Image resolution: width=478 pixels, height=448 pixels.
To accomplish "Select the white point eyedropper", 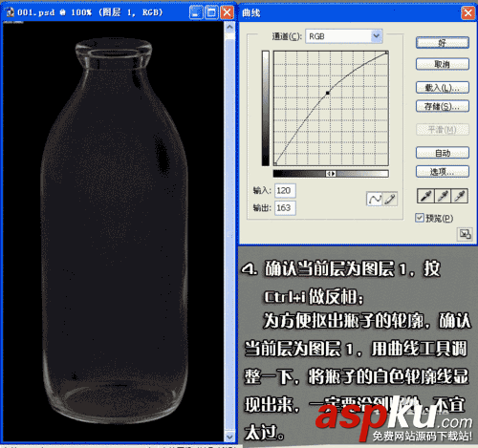I will pyautogui.click(x=459, y=196).
